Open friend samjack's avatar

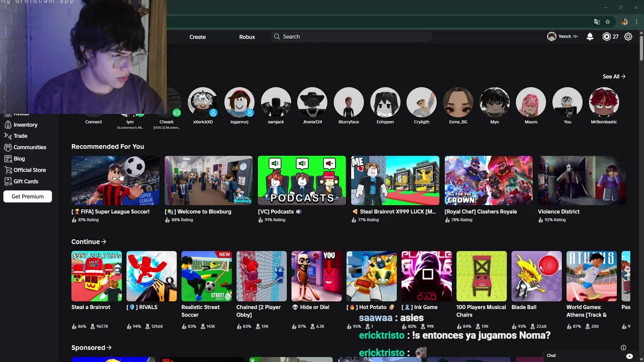[276, 103]
